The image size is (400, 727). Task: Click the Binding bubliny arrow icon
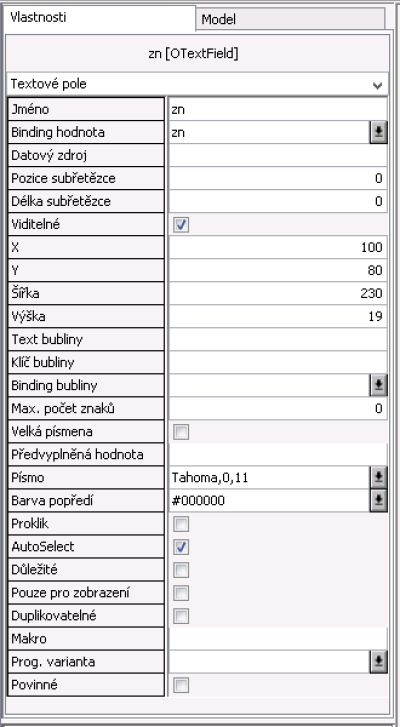[x=378, y=386]
